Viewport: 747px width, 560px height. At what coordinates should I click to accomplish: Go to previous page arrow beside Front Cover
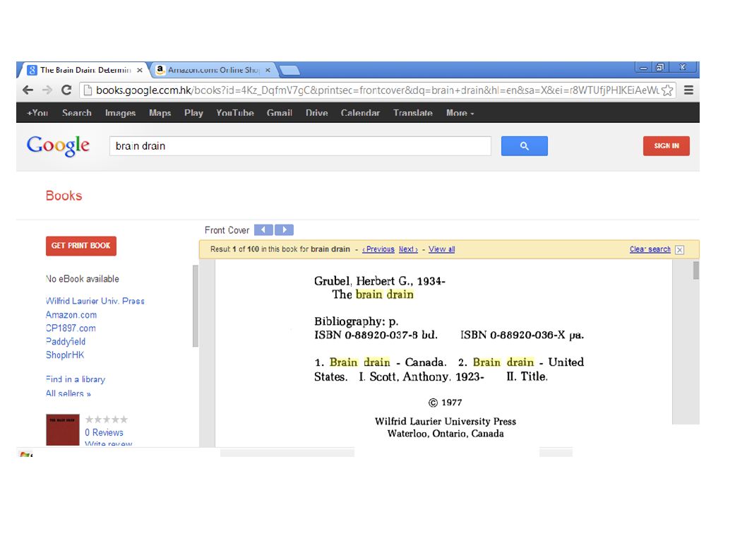[263, 230]
